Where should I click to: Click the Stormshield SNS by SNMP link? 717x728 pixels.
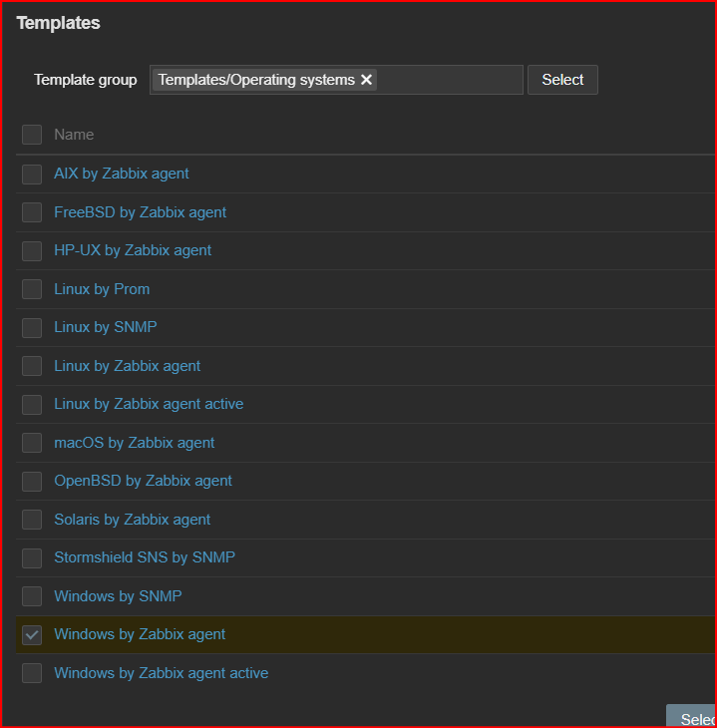coord(145,557)
